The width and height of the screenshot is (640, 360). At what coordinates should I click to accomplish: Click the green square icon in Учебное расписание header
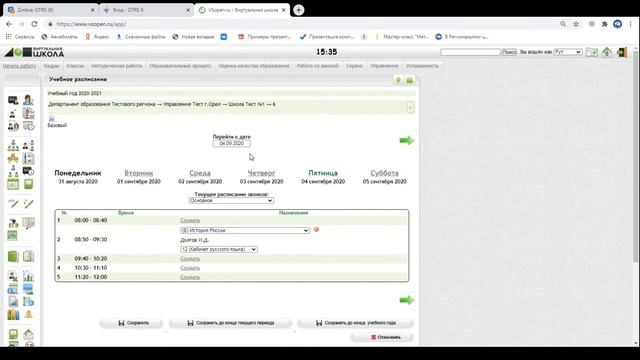click(410, 80)
